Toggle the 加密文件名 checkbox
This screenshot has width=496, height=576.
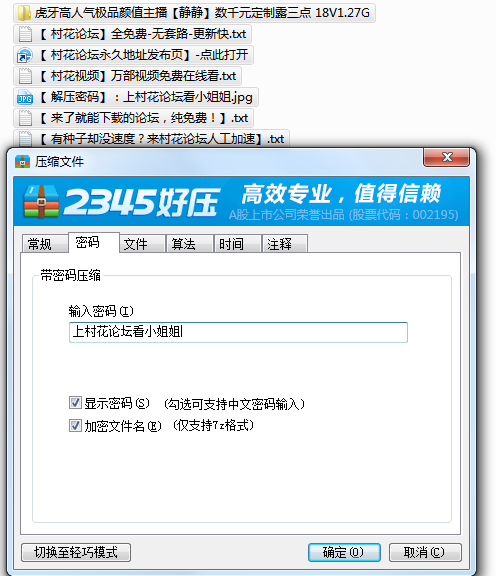[x=75, y=426]
